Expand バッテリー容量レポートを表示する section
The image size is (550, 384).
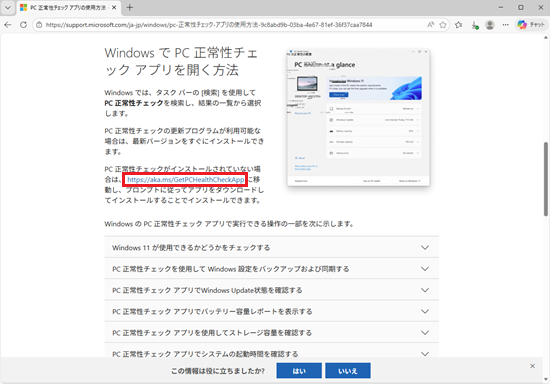tap(271, 311)
